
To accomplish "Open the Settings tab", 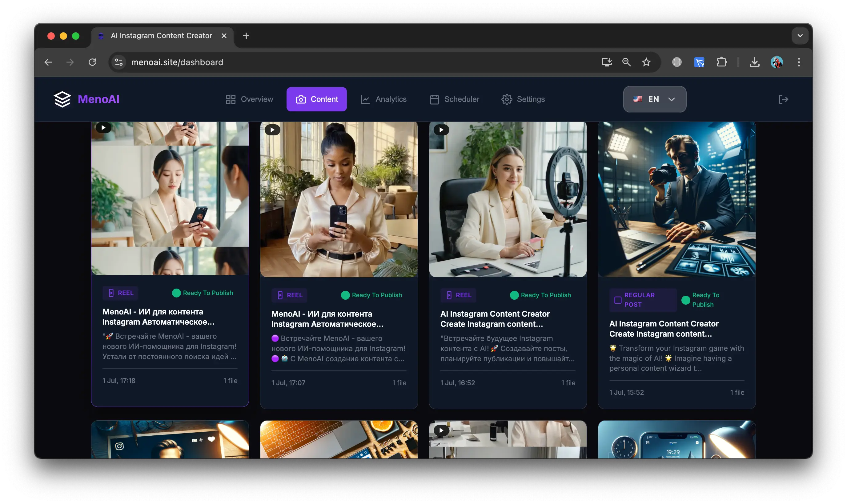I will [523, 99].
